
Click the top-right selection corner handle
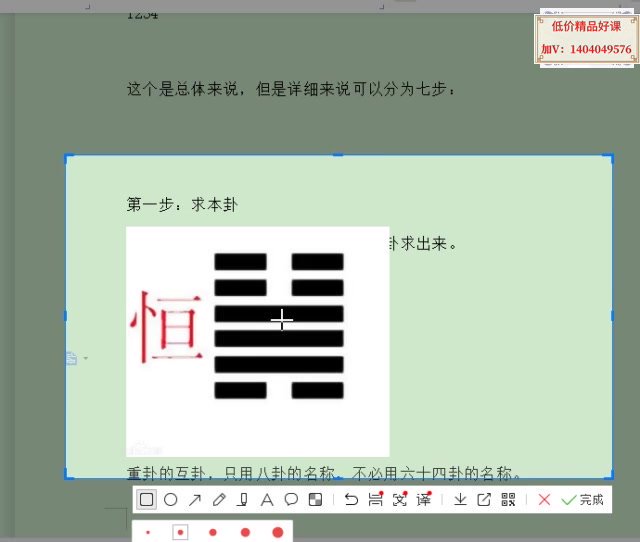[611, 157]
